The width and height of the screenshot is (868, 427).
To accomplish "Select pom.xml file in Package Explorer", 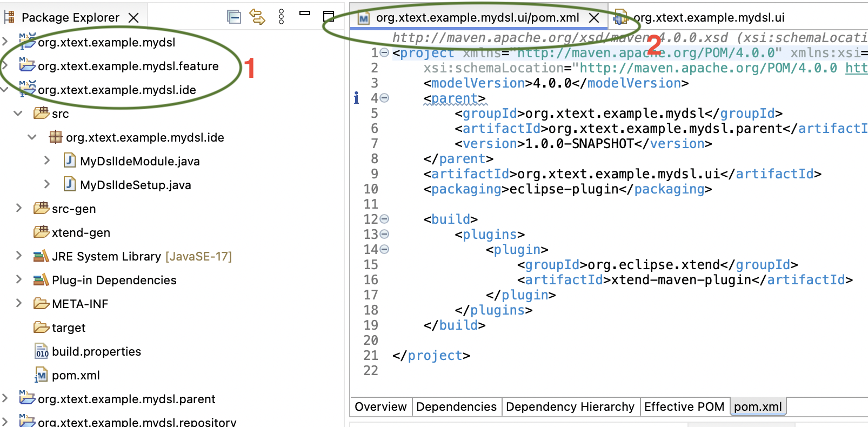I will click(76, 375).
